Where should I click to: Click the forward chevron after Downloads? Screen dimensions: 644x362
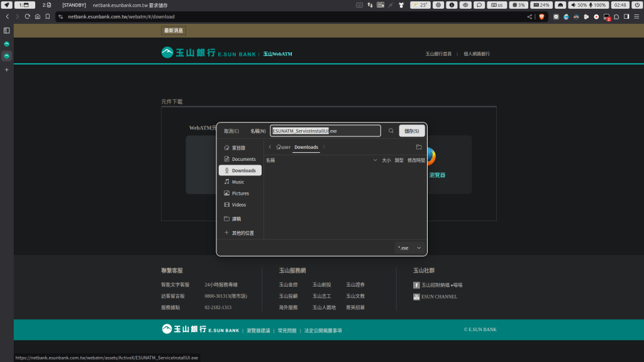[x=324, y=147]
